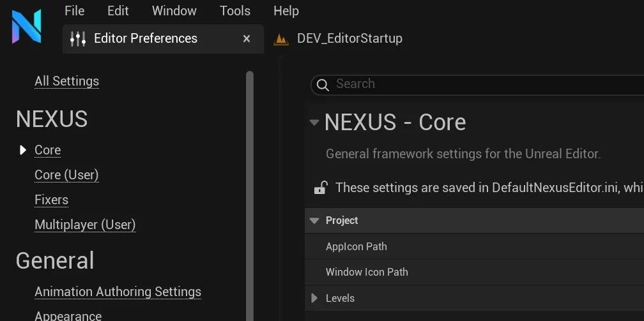
Task: Close the Editor Preferences tab
Action: [x=247, y=38]
